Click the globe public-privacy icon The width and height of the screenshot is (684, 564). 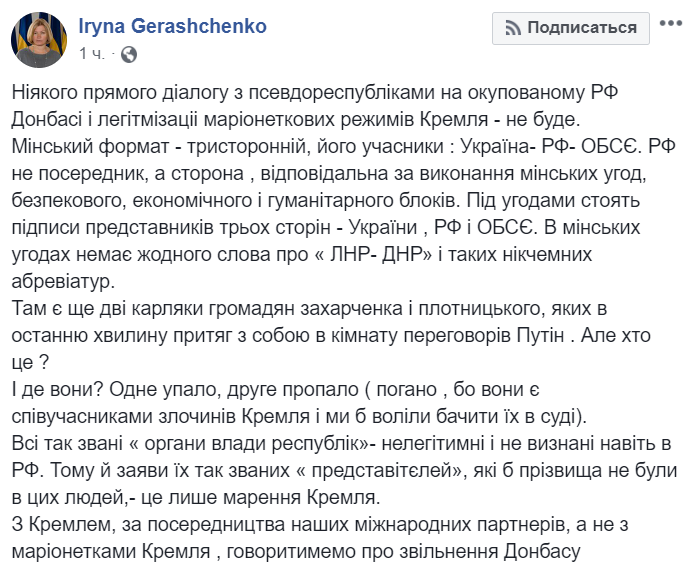[x=129, y=55]
